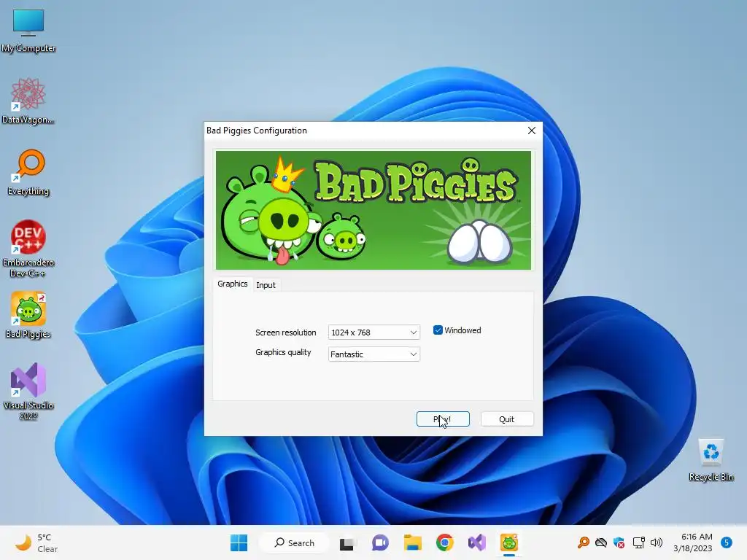Select the DataWagon desktop shortcut
Image resolution: width=747 pixels, height=560 pixels.
pos(28,101)
